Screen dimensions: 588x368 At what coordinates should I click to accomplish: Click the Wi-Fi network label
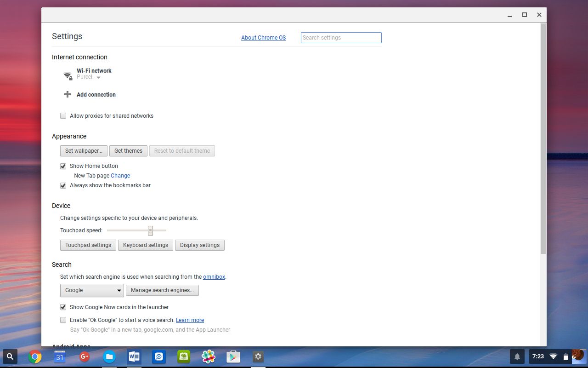click(94, 71)
